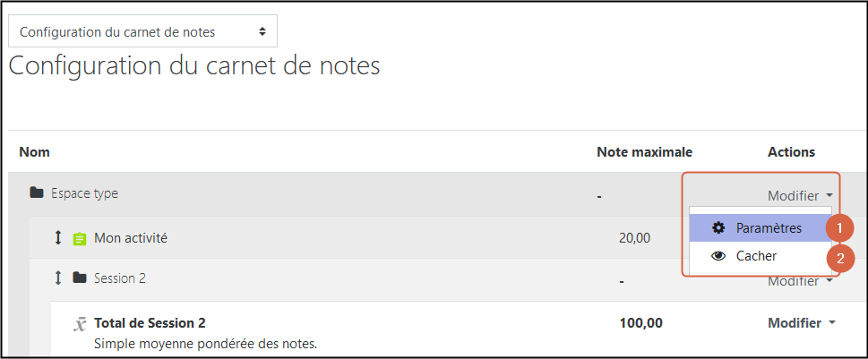Collapse the Modifier menu for Espace type
The width and height of the screenshot is (868, 359).
(800, 196)
